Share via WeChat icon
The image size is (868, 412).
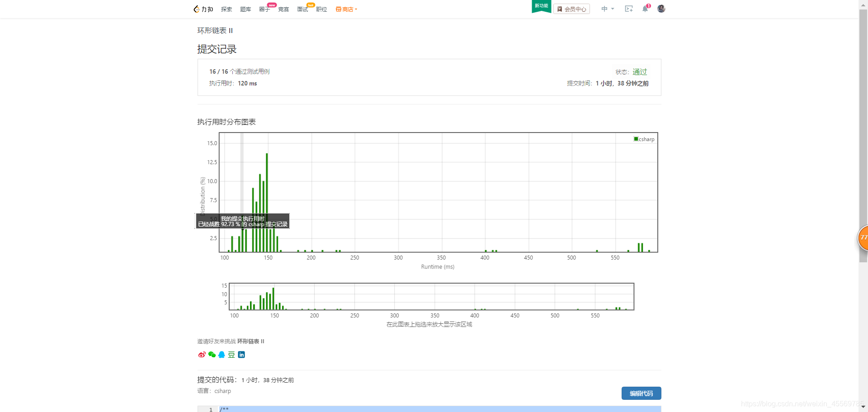tap(212, 355)
